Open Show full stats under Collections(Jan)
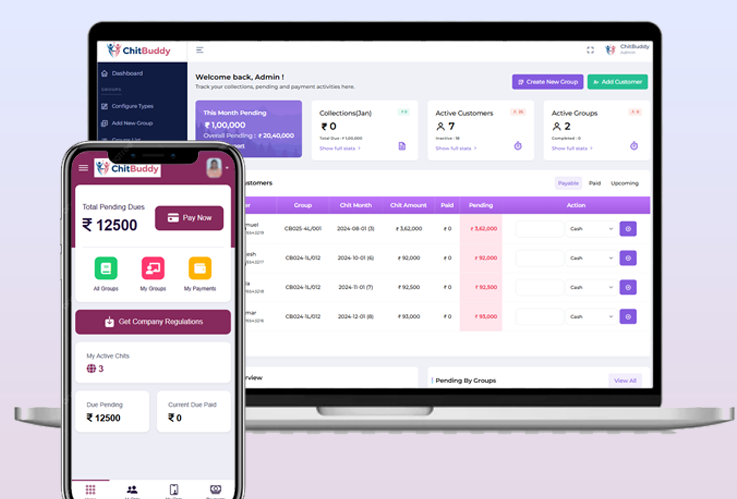Viewport: 737px width, 499px height. pyautogui.click(x=340, y=148)
